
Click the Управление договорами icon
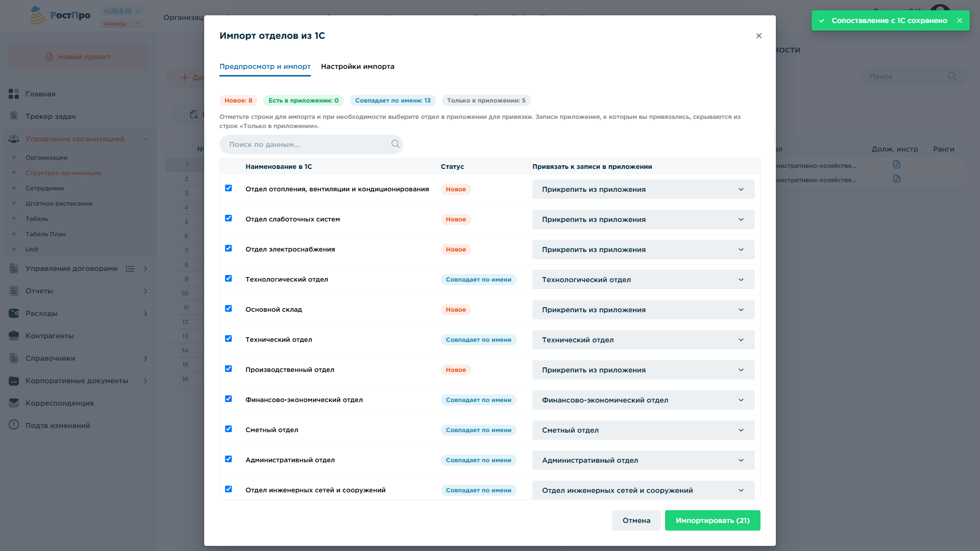14,268
